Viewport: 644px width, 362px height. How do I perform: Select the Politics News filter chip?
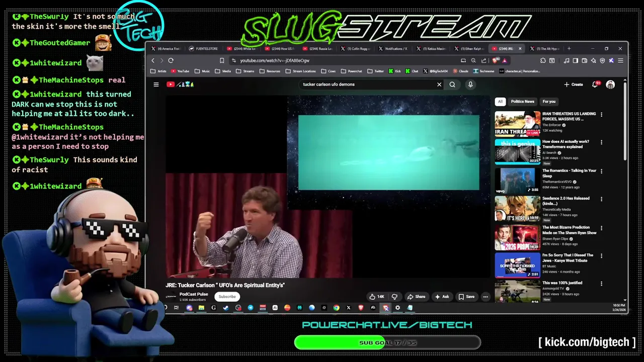click(523, 102)
